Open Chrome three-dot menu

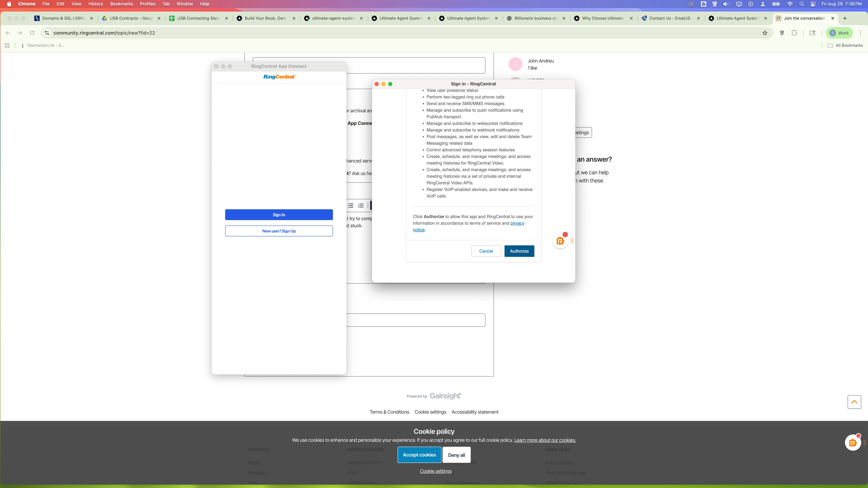click(860, 33)
